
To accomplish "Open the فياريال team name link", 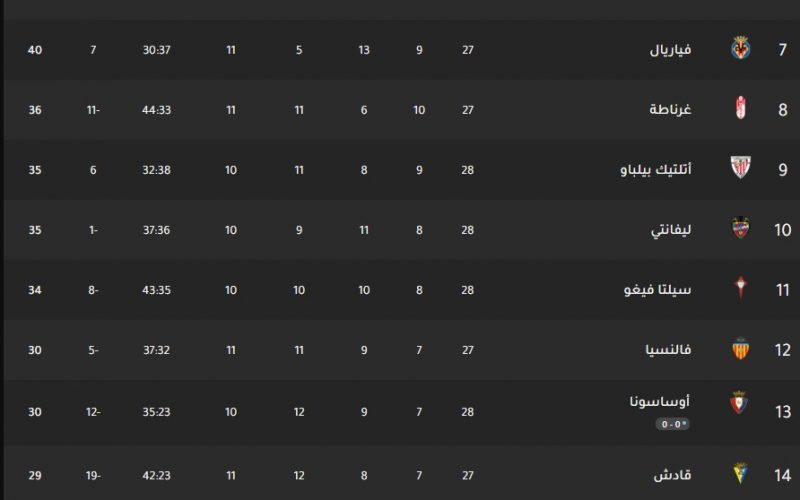I will point(670,49).
